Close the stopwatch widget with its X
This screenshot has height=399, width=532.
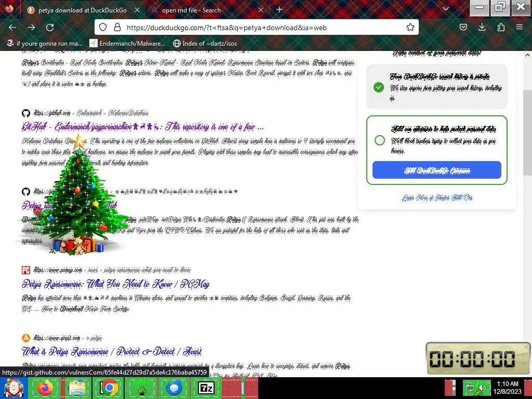[x=526, y=347]
